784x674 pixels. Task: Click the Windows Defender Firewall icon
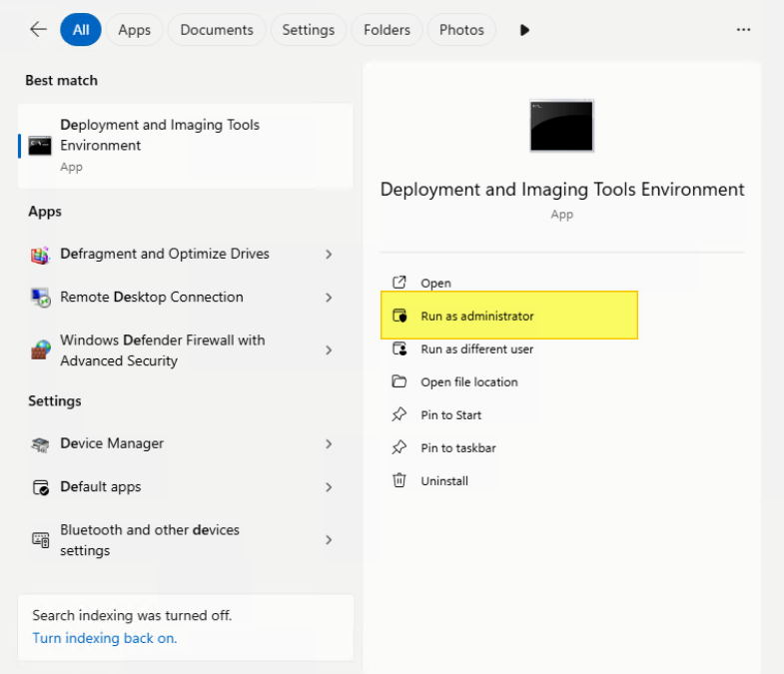click(x=41, y=350)
